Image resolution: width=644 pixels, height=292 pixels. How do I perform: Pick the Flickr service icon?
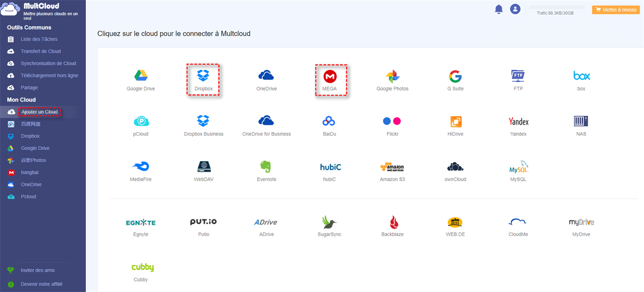392,121
